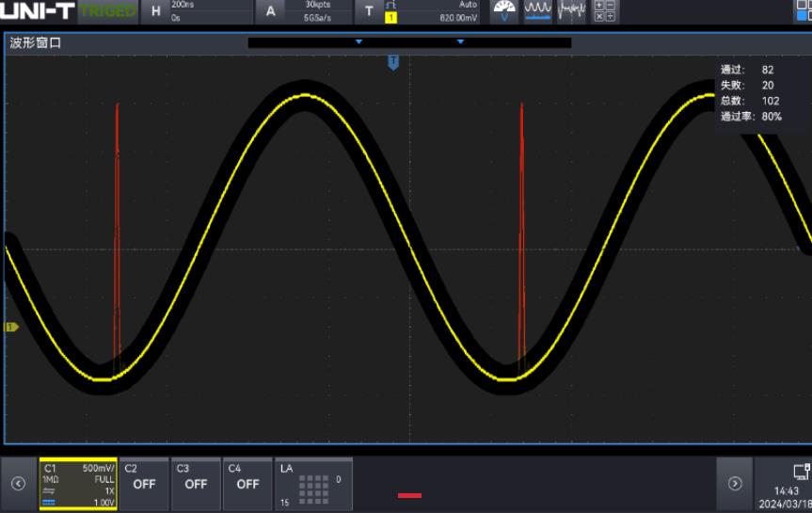Click the red indicator bar at bottom
812x513 pixels.
[x=409, y=495]
